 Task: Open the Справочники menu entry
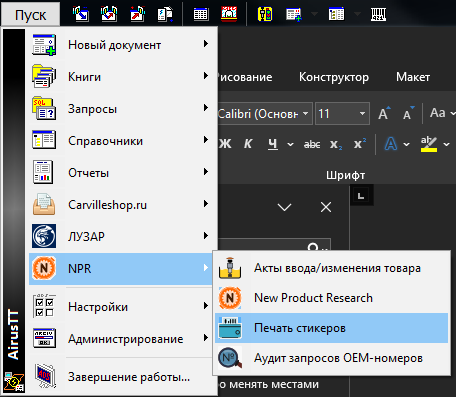pos(121,141)
